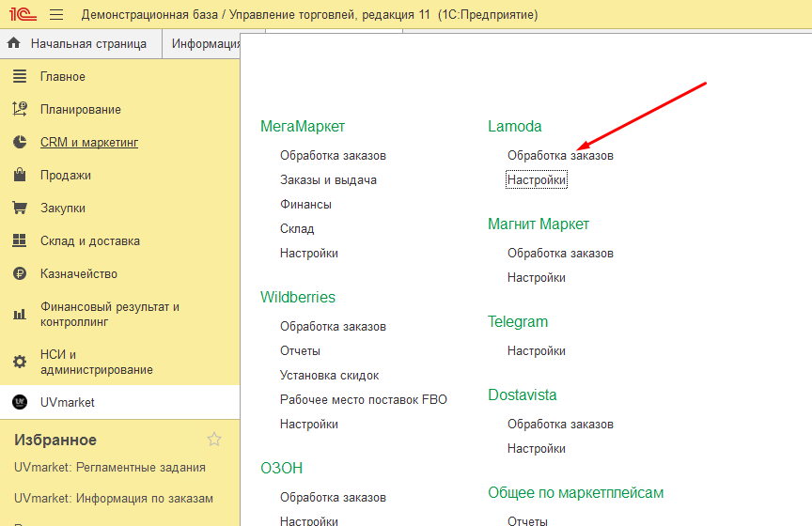
Task: Open Wildberries Отчеты
Action: tap(300, 350)
